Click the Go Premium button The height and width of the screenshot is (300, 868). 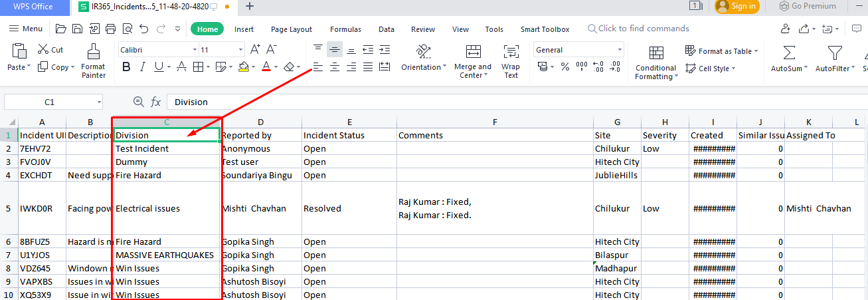808,6
